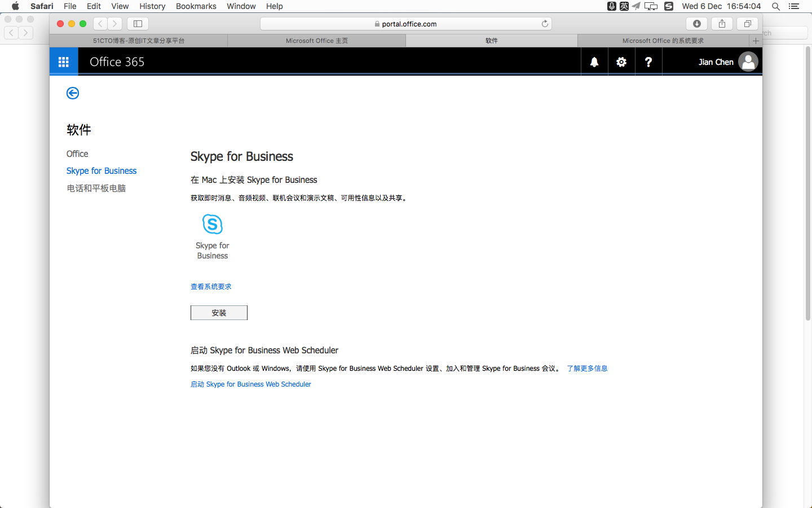
Task: Open the File menu
Action: pyautogui.click(x=70, y=6)
